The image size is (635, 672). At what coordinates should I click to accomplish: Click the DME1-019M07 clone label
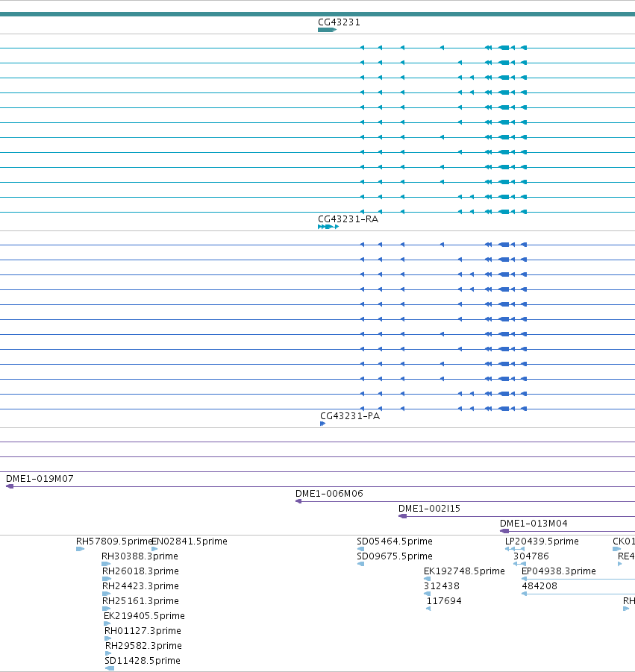point(40,479)
